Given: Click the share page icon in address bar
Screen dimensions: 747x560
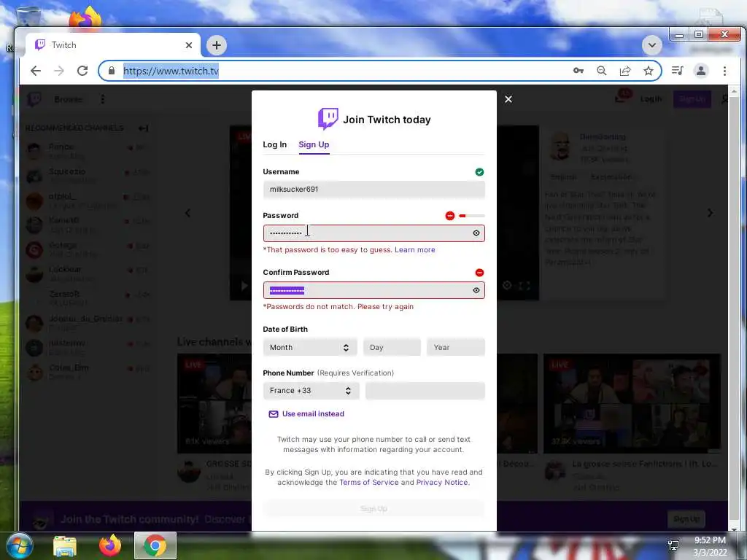Looking at the screenshot, I should (x=625, y=71).
